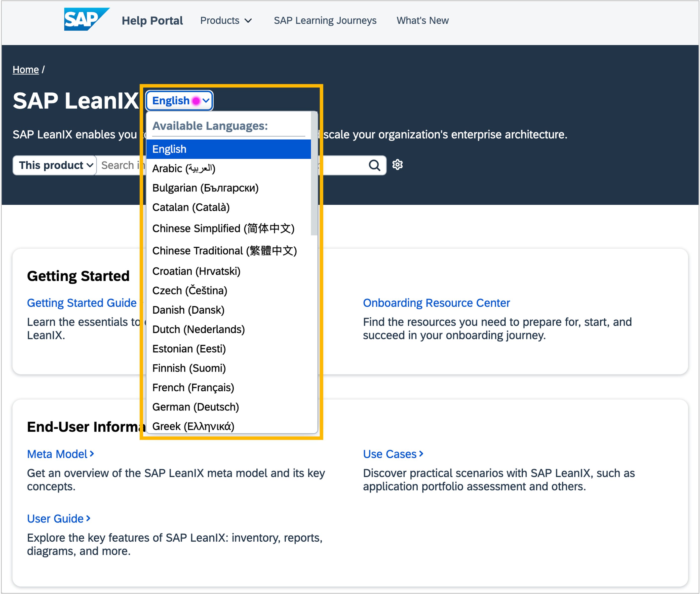The height and width of the screenshot is (594, 700).
Task: Go to Home breadcrumb
Action: point(26,69)
